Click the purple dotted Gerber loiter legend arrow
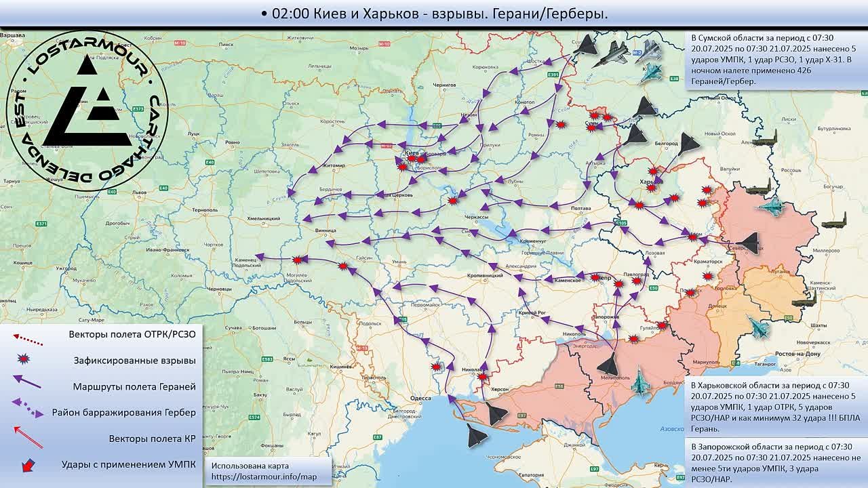This screenshot has width=868, height=488. tap(28, 407)
